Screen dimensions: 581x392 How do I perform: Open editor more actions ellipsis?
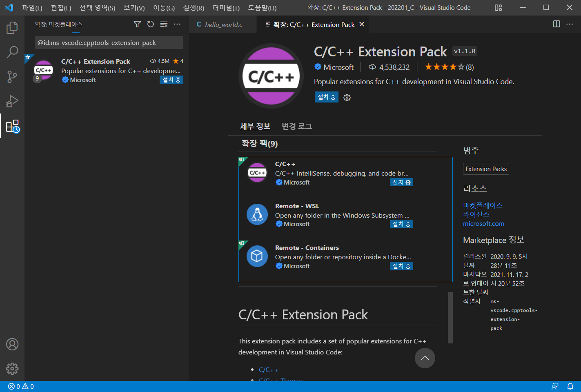[x=570, y=24]
